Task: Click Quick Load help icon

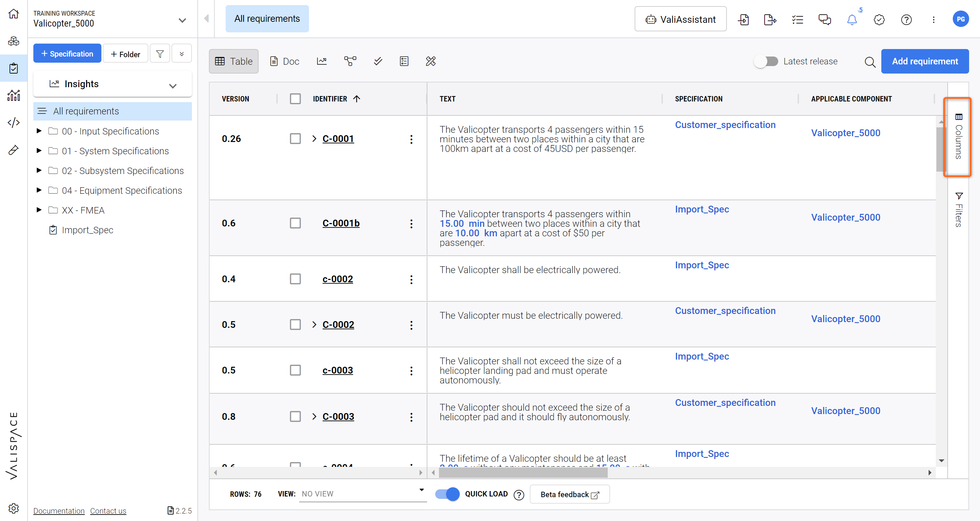Action: point(519,495)
